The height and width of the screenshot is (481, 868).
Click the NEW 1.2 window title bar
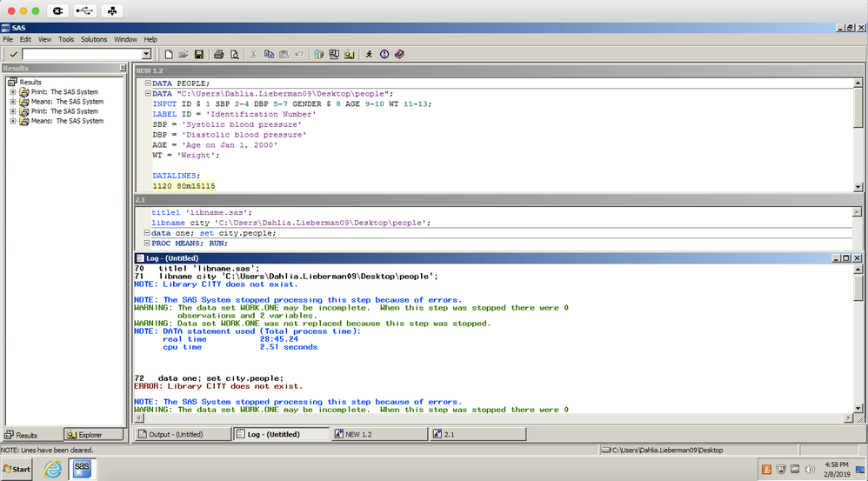(498, 70)
